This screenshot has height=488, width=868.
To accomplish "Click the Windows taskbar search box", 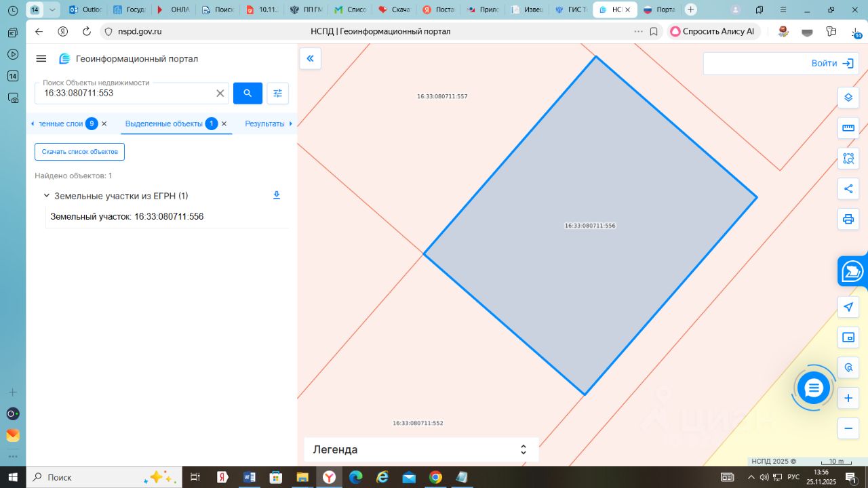I will (104, 477).
